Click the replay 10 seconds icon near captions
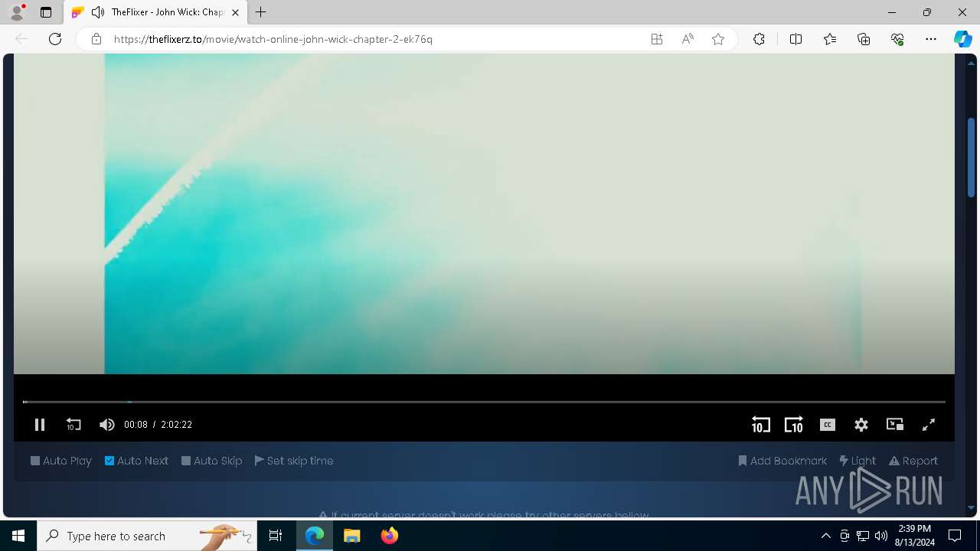The height and width of the screenshot is (551, 980). click(760, 425)
